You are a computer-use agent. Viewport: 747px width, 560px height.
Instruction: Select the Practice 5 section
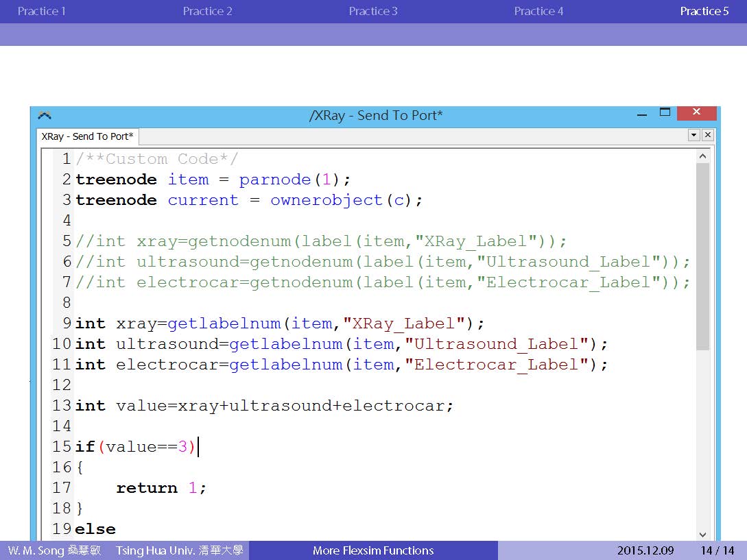coord(704,11)
